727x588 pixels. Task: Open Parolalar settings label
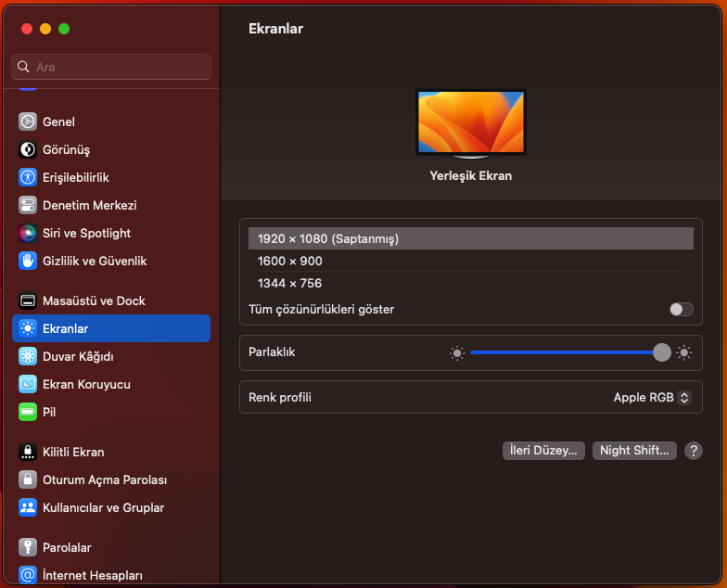(67, 547)
